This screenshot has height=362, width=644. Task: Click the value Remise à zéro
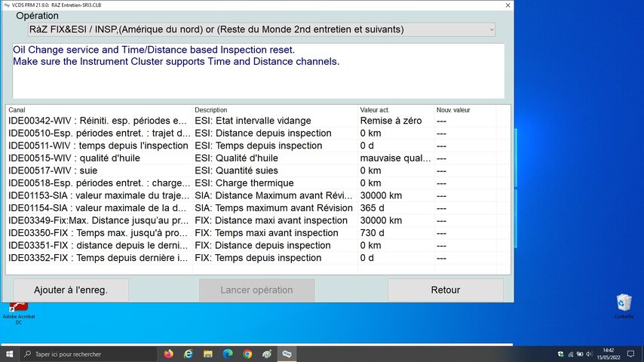point(391,121)
